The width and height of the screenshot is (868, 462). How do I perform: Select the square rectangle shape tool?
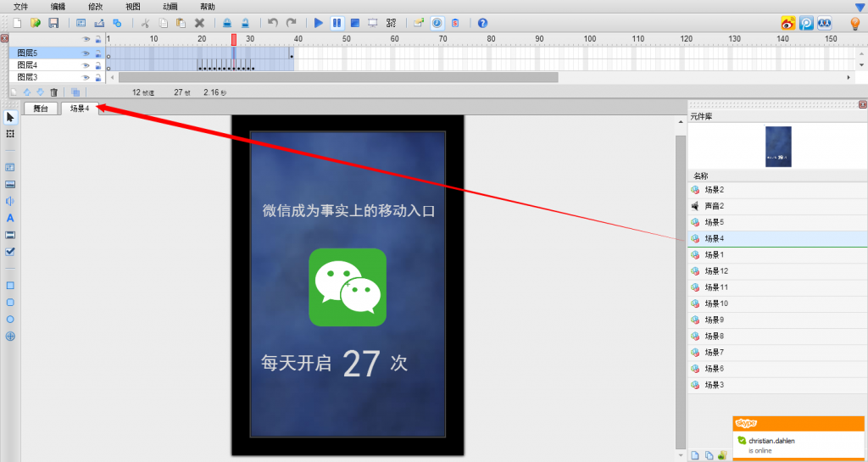(10, 286)
